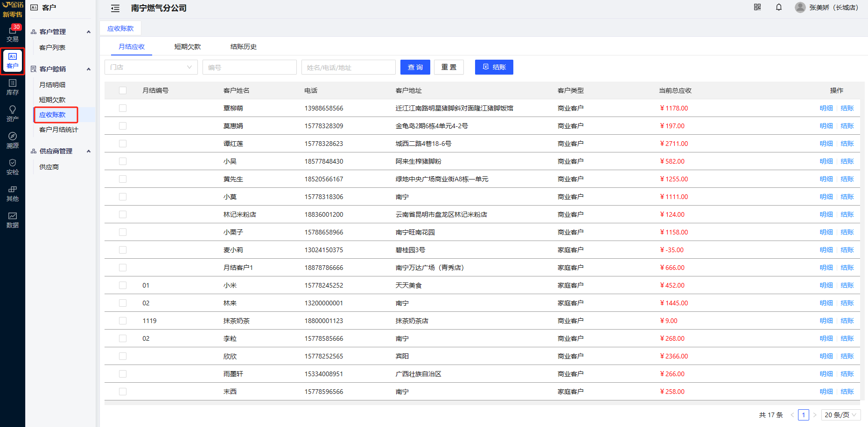
Task: Click the 查询 search button
Action: (x=415, y=67)
